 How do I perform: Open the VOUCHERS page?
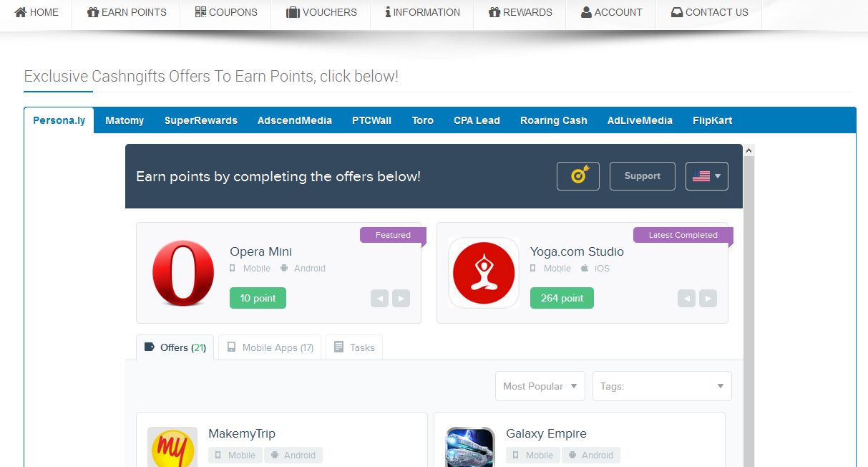tap(321, 12)
